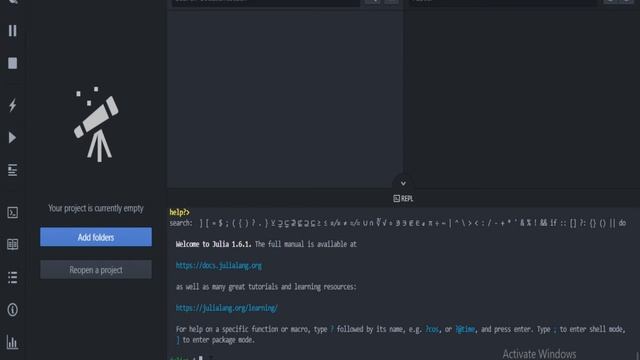
Task: Click the 'search:' operators line in REPL
Action: [x=398, y=223]
